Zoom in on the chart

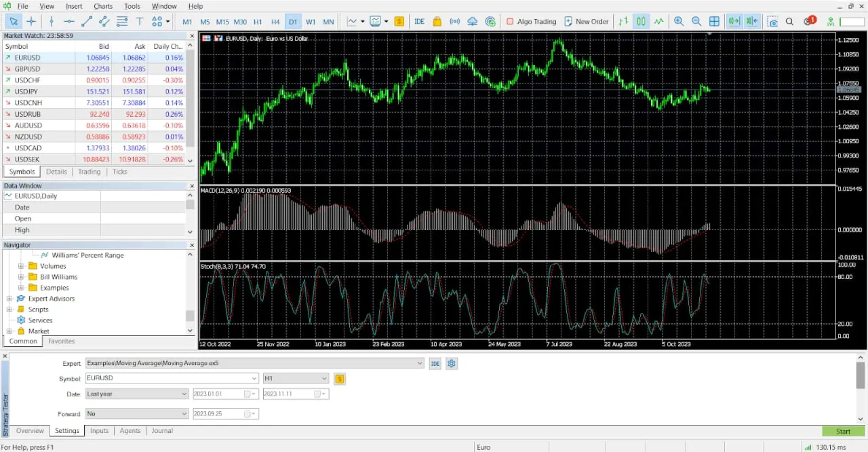click(x=679, y=21)
